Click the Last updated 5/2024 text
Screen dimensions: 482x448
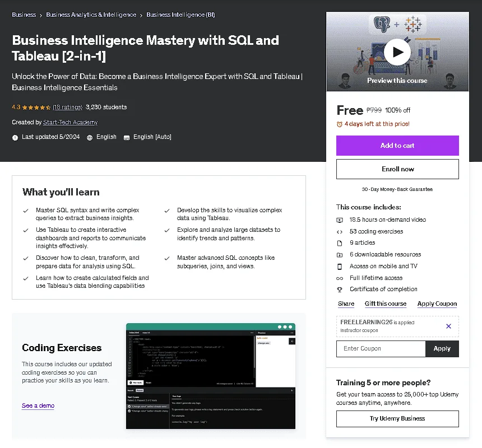pos(50,137)
